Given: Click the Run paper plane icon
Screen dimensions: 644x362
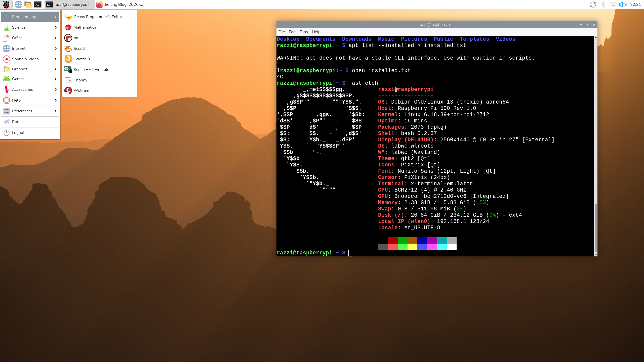Looking at the screenshot, I should (x=7, y=122).
